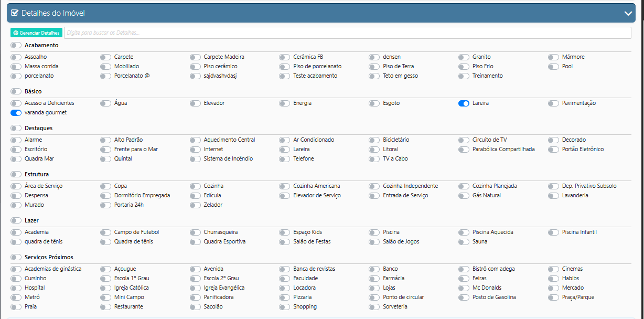Click the checkbox icon in Detalhes do Imóvel header
Screen dimensions: 644x319
(15, 13)
